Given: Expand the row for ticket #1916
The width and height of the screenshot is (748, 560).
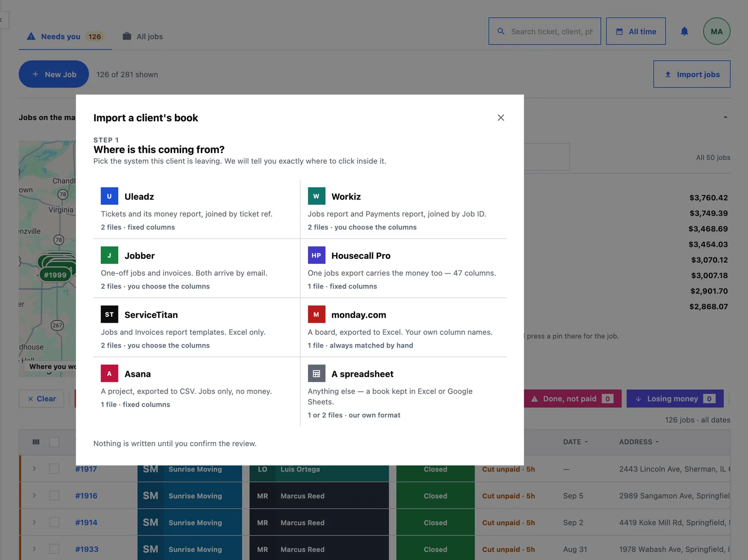Looking at the screenshot, I should click(x=34, y=495).
